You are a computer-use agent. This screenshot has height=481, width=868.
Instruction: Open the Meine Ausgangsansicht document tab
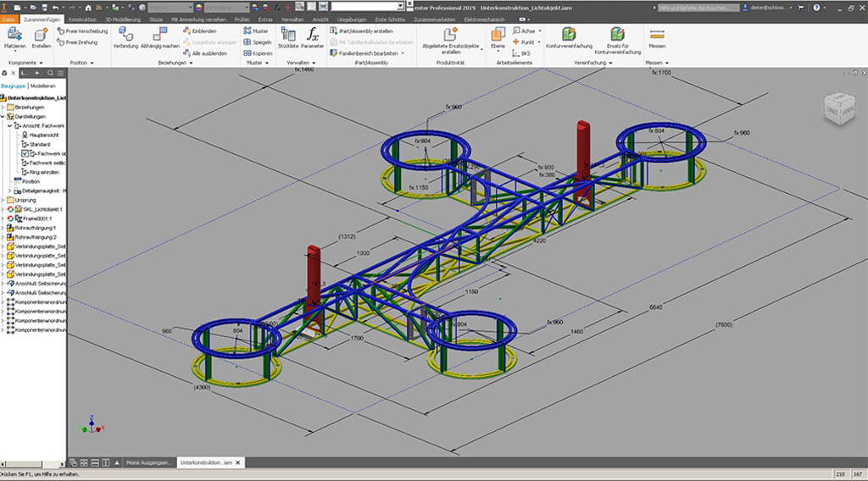tap(147, 462)
